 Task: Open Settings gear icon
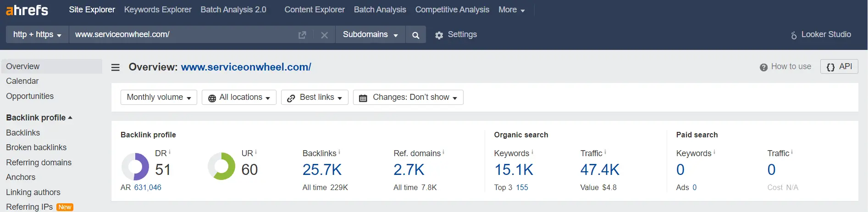(439, 35)
